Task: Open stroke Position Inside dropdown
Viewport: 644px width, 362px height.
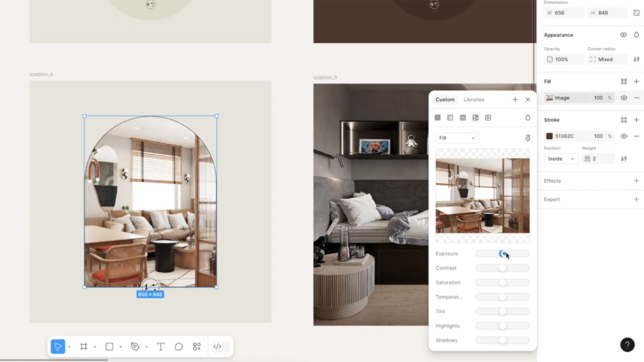Action: pyautogui.click(x=561, y=159)
